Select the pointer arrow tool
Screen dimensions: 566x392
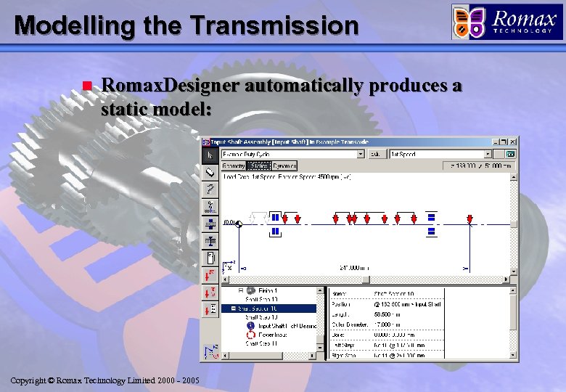(210, 155)
